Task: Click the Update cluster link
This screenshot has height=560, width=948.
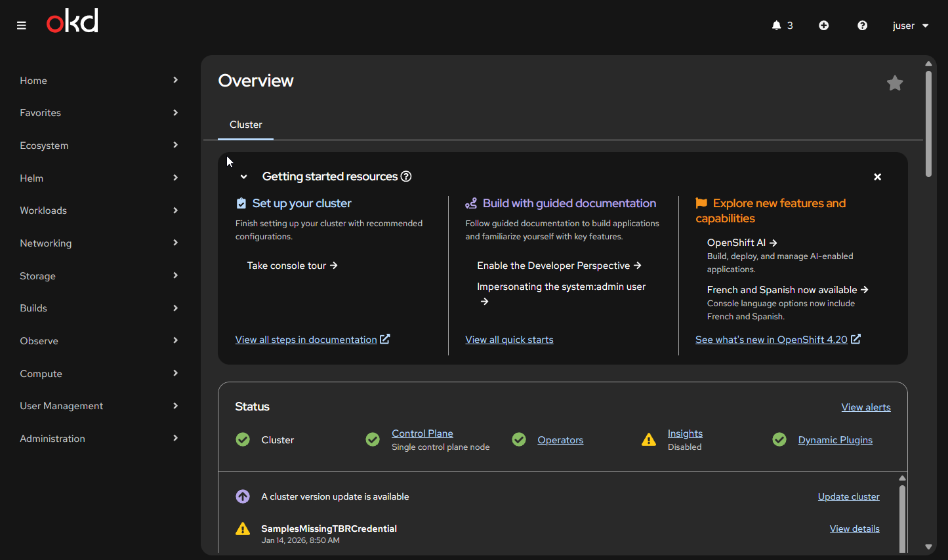Action: pyautogui.click(x=848, y=496)
